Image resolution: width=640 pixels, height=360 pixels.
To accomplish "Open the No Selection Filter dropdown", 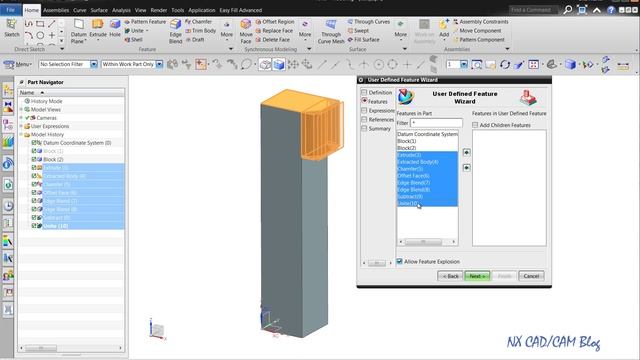I will pyautogui.click(x=94, y=64).
